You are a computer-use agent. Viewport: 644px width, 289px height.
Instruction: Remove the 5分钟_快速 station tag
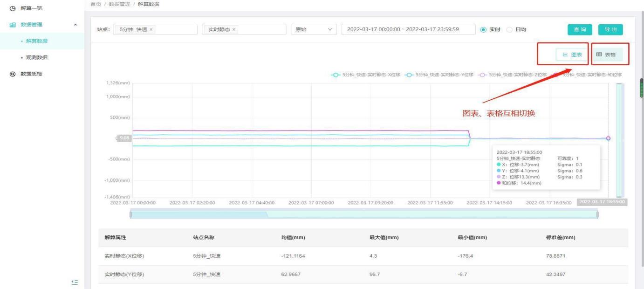(151, 29)
